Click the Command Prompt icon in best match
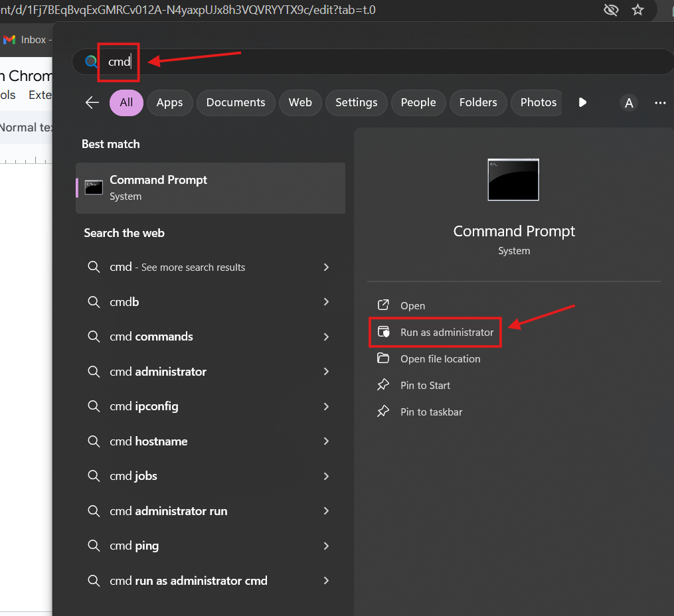Screen dimensions: 674x616 94,187
